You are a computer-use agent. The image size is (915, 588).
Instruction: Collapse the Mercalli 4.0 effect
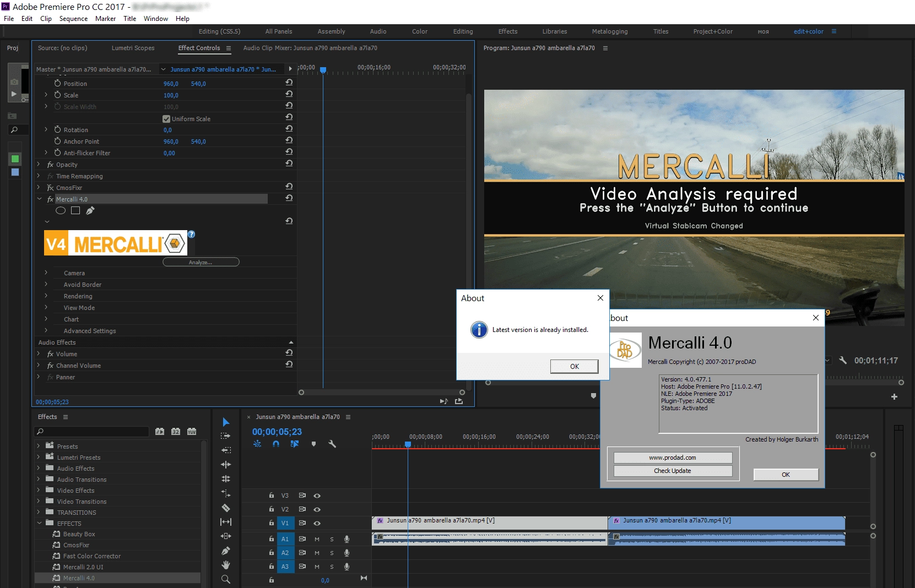39,199
